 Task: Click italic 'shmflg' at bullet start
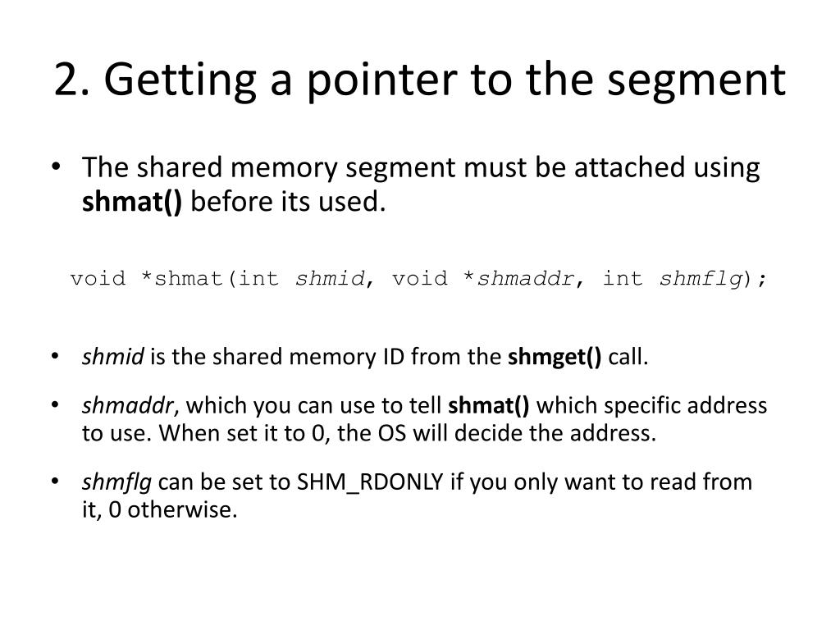(116, 482)
